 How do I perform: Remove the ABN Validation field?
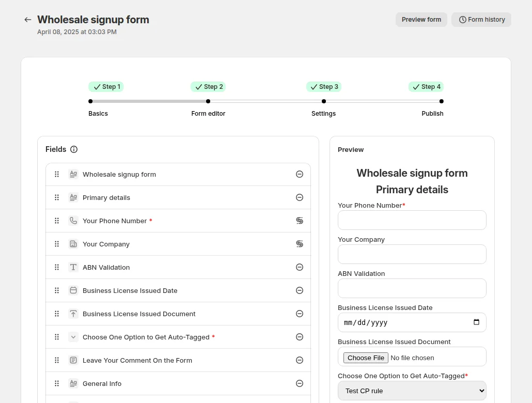(299, 267)
